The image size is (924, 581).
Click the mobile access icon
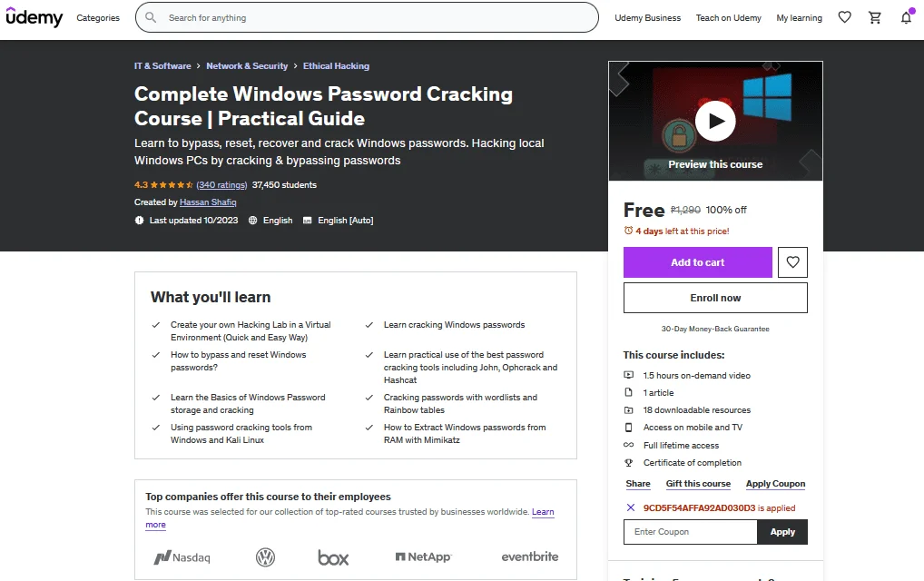(x=629, y=428)
